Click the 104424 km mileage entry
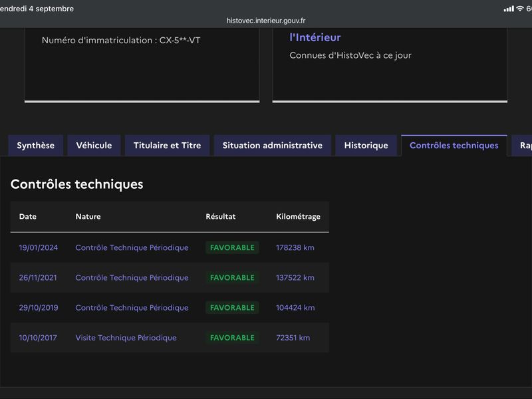This screenshot has width=532, height=399. pos(295,308)
